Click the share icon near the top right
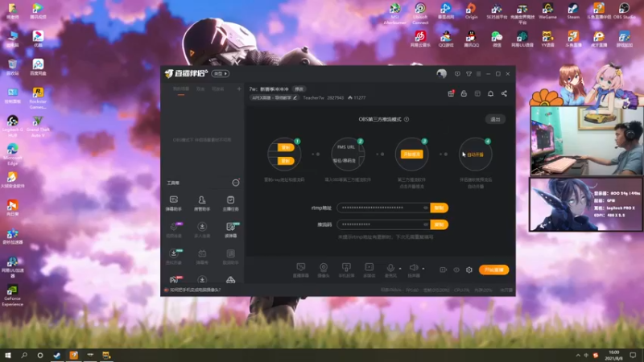644x362 pixels. click(x=504, y=93)
